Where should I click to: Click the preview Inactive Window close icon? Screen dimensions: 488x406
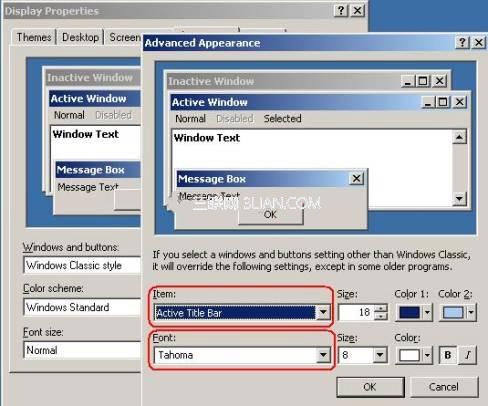[440, 81]
